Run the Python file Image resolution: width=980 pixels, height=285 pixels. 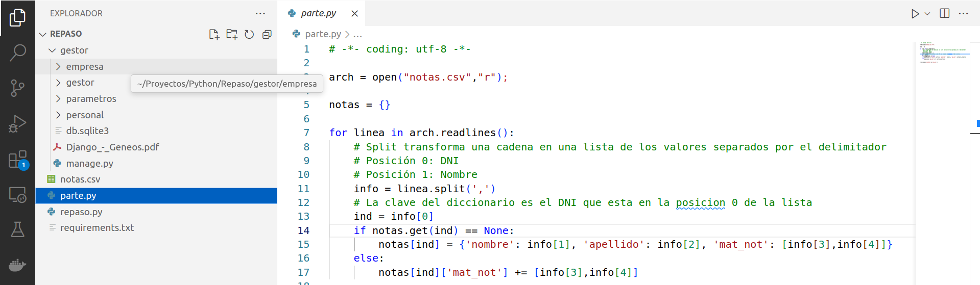click(x=915, y=14)
